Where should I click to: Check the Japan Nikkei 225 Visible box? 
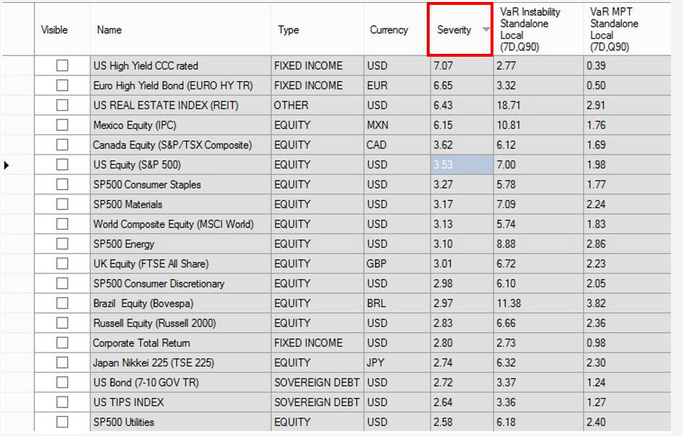coord(62,362)
